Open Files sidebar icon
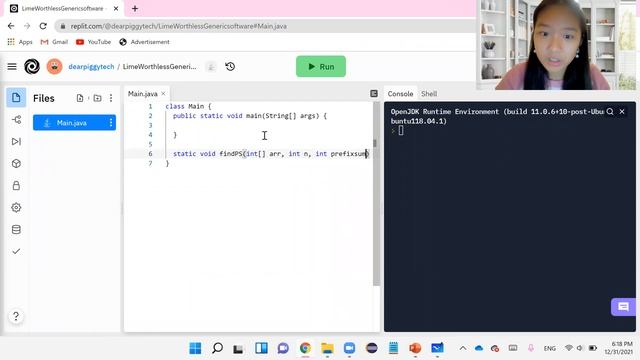Image resolution: width=640 pixels, height=360 pixels. (16, 98)
